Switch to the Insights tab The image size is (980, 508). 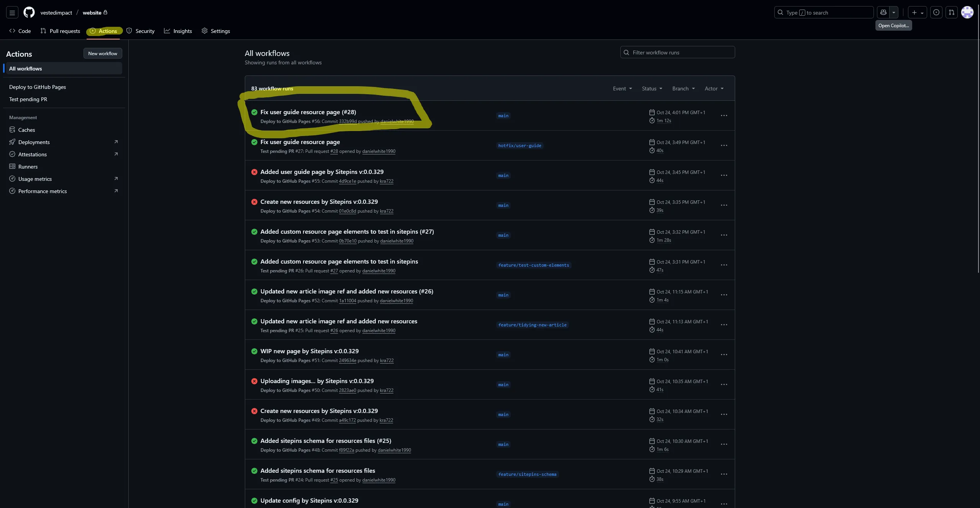[x=178, y=31]
